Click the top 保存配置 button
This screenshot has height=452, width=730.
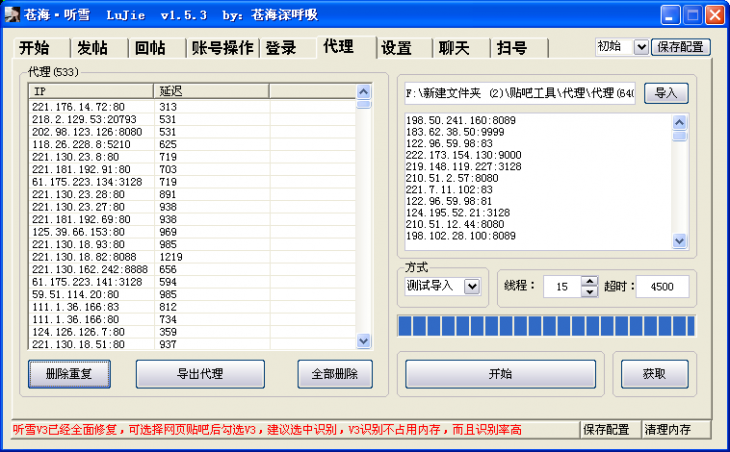pyautogui.click(x=681, y=47)
